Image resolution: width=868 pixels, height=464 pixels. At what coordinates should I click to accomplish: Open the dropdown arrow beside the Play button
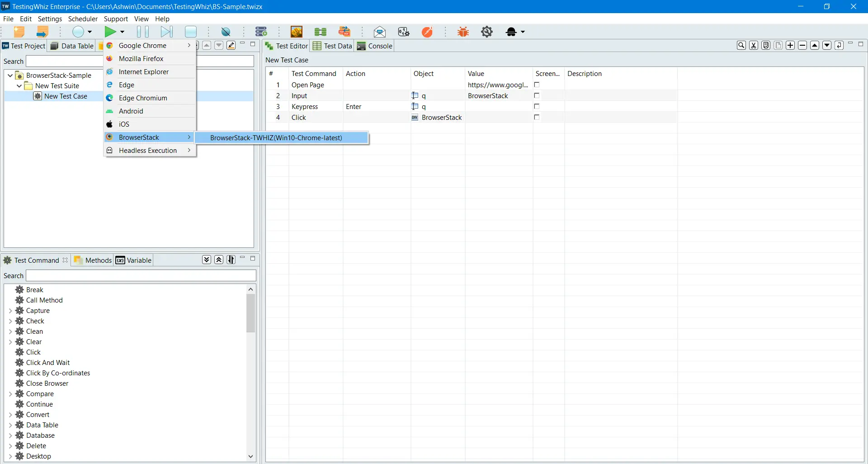click(x=122, y=32)
